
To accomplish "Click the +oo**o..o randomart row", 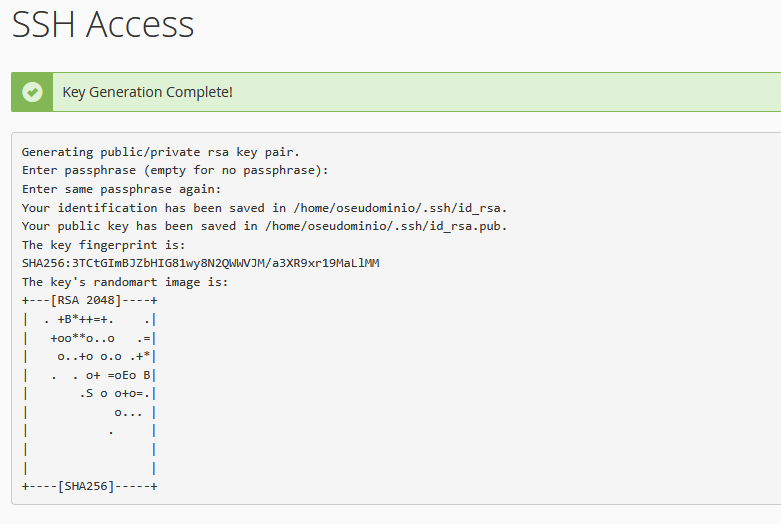I will (82, 338).
